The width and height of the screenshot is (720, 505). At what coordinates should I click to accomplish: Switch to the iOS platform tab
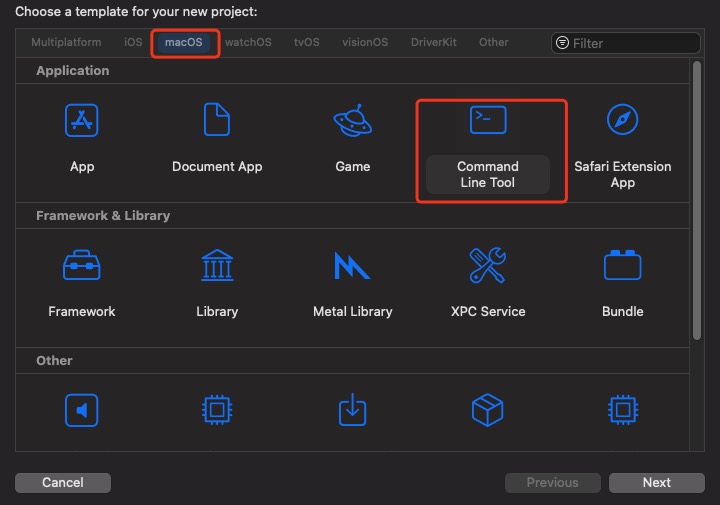pos(133,43)
